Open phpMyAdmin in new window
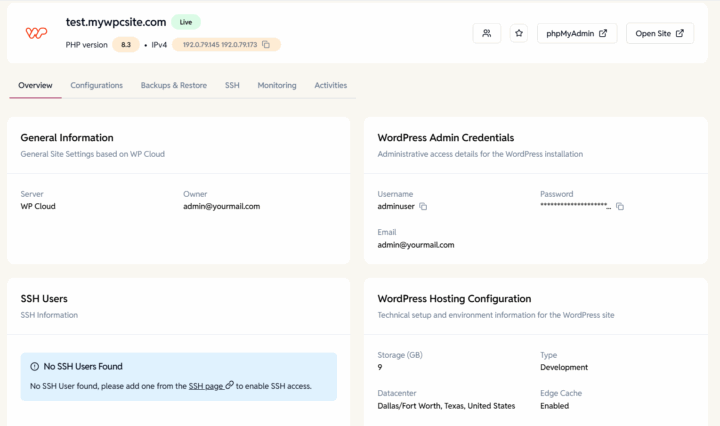Screen dimensions: 720x426 pos(577,33)
